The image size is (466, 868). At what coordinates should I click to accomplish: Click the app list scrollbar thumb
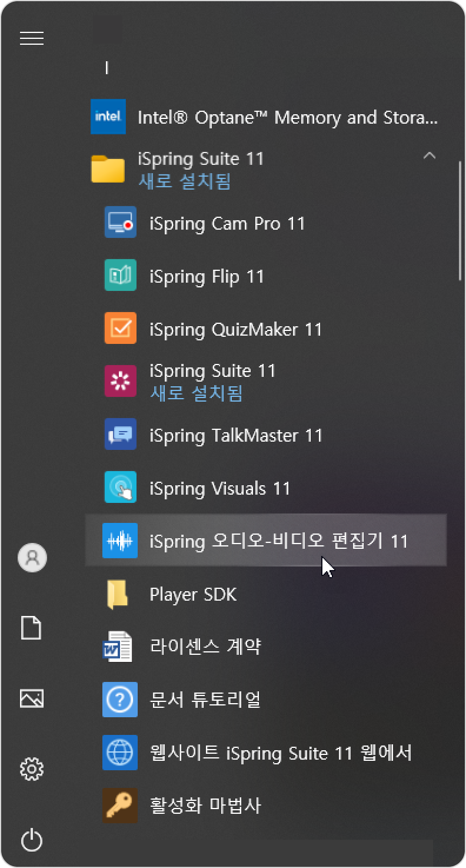pyautogui.click(x=461, y=221)
